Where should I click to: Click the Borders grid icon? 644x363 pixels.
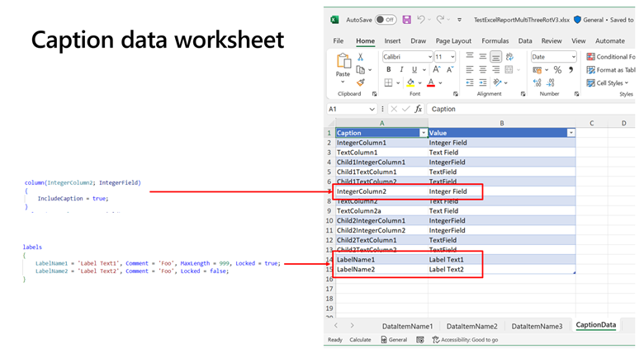389,82
